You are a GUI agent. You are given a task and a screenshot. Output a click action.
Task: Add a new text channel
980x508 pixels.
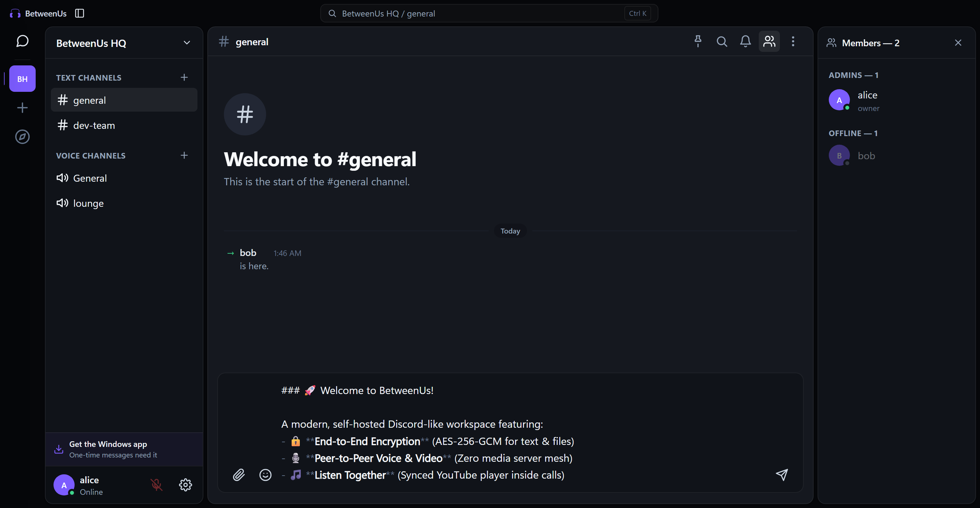click(184, 77)
